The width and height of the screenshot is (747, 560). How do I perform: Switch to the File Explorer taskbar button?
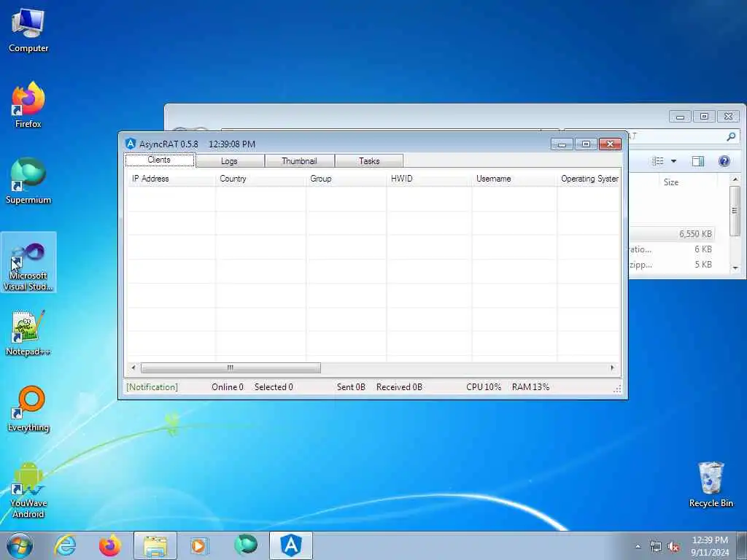point(155,545)
